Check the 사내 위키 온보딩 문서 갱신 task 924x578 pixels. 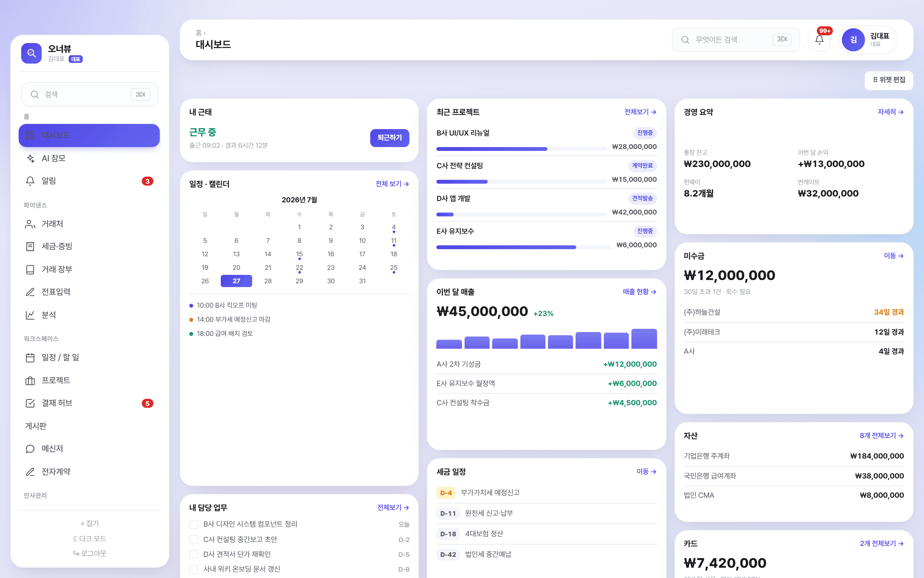[194, 569]
